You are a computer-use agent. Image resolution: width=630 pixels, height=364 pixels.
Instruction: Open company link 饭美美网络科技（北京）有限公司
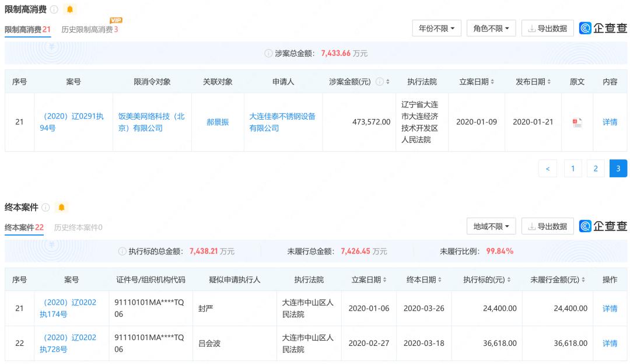152,122
